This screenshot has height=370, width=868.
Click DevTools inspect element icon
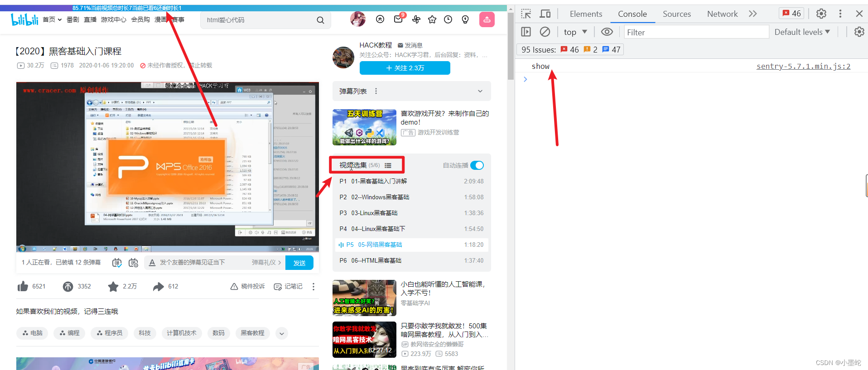pos(526,14)
